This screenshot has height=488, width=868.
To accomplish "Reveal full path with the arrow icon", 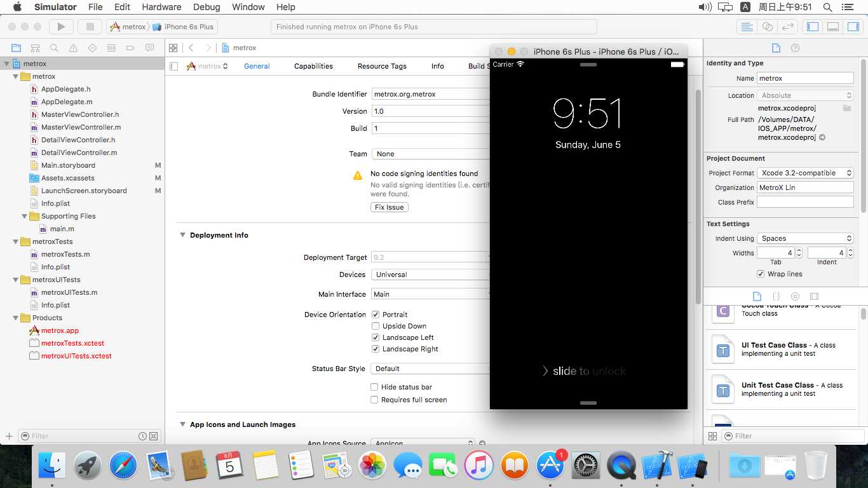I will tap(822, 137).
